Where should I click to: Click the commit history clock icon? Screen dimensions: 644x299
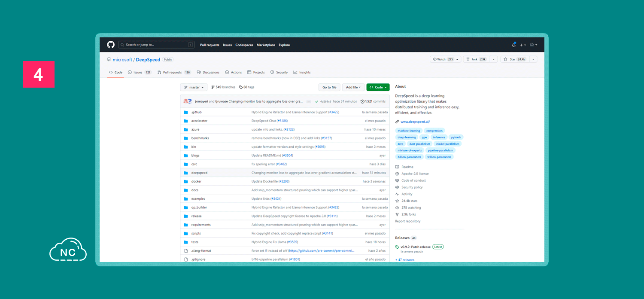362,101
